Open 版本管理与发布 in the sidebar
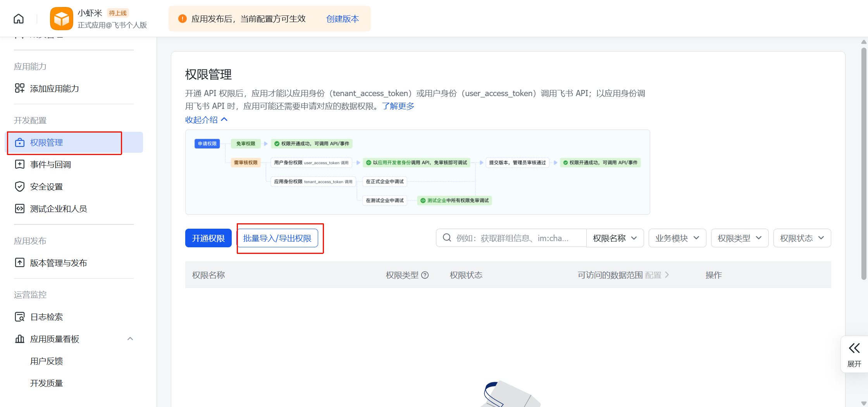868x407 pixels. coord(58,263)
